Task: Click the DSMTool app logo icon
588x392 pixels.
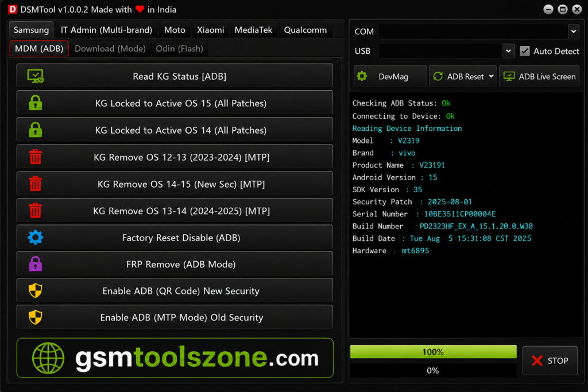Action: (13, 9)
